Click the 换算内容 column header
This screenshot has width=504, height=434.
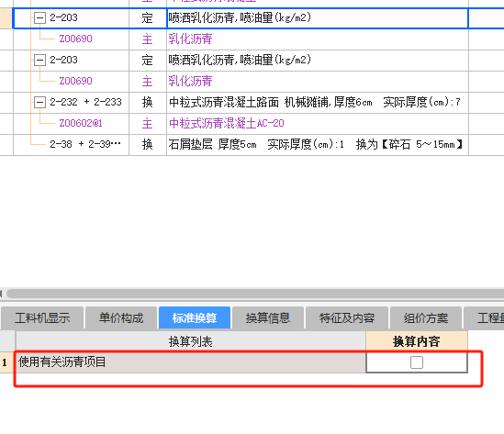(417, 341)
